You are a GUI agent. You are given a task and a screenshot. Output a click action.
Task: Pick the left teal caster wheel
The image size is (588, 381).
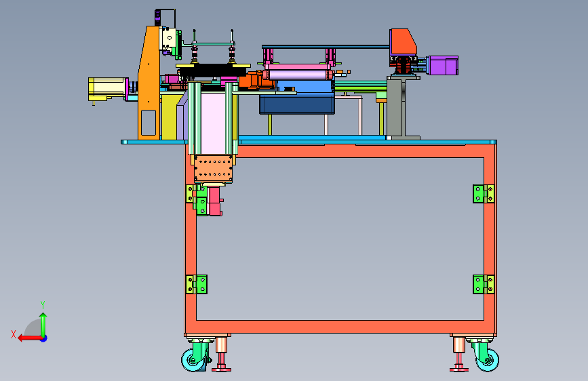pyautogui.click(x=194, y=359)
